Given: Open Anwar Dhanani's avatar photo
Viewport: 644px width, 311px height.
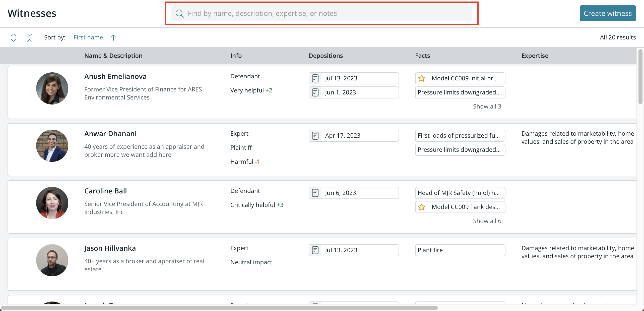Looking at the screenshot, I should click(52, 146).
